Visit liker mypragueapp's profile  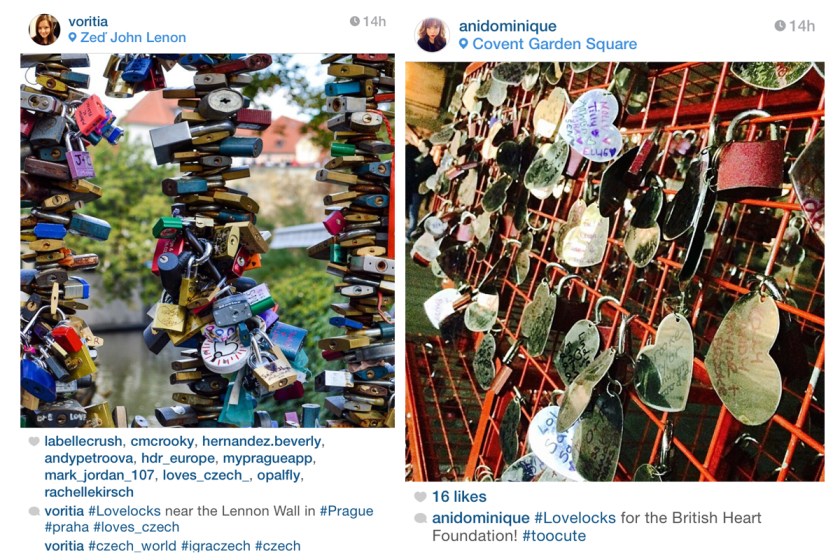[268, 459]
